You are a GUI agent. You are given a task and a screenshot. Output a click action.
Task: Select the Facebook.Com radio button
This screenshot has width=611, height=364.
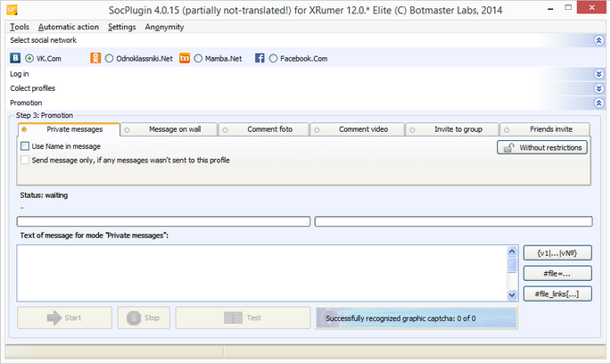point(273,59)
